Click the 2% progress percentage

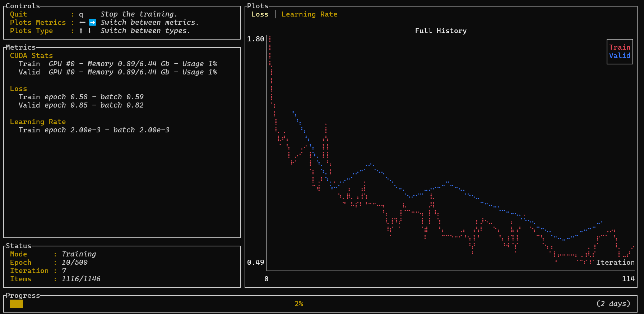click(298, 304)
